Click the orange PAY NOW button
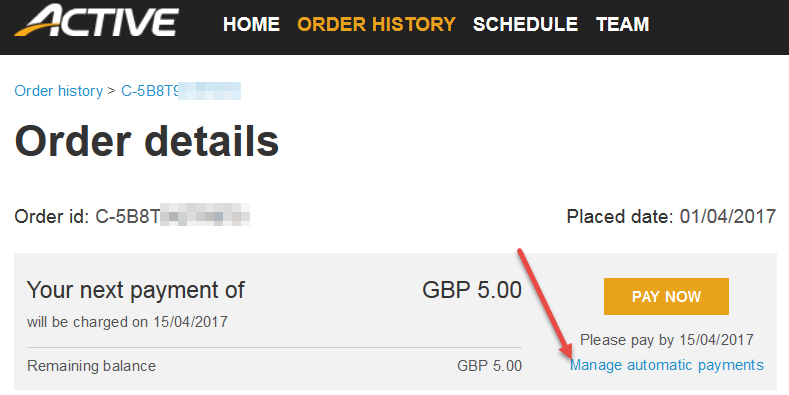Screen dimensions: 789x395 666,296
